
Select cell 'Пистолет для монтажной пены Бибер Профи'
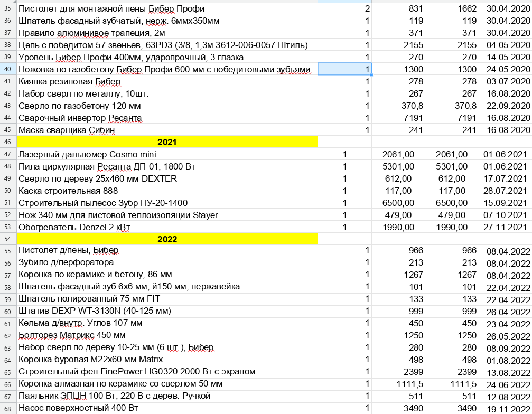click(167, 8)
